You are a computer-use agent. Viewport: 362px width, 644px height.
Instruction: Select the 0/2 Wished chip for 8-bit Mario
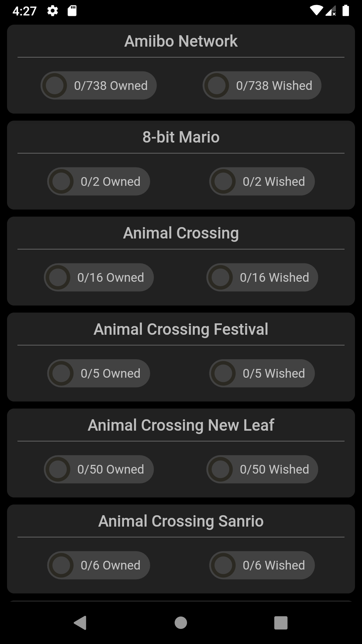(x=262, y=181)
